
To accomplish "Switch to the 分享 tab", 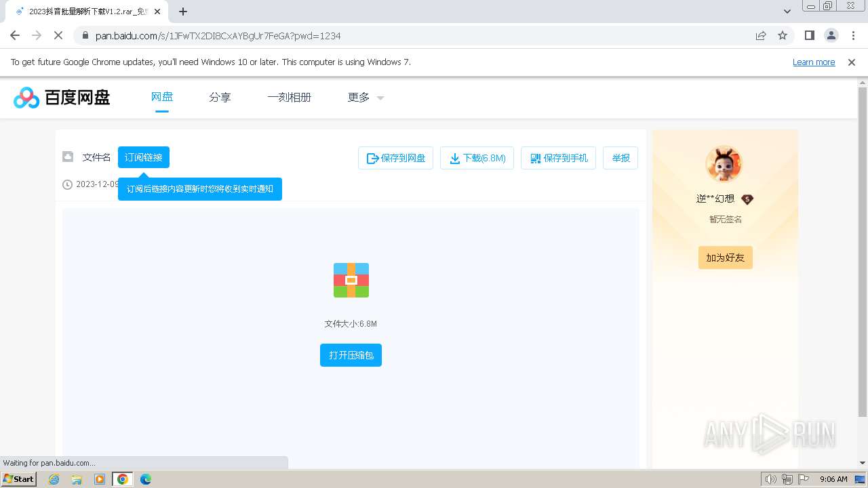I will 220,97.
